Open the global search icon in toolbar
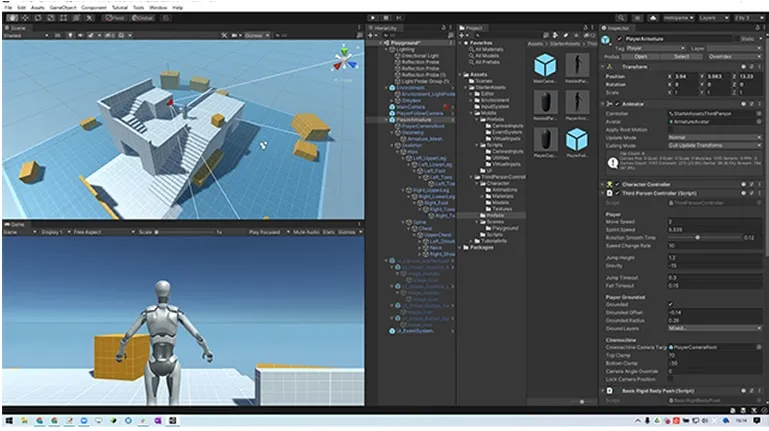The image size is (769, 431). point(621,18)
